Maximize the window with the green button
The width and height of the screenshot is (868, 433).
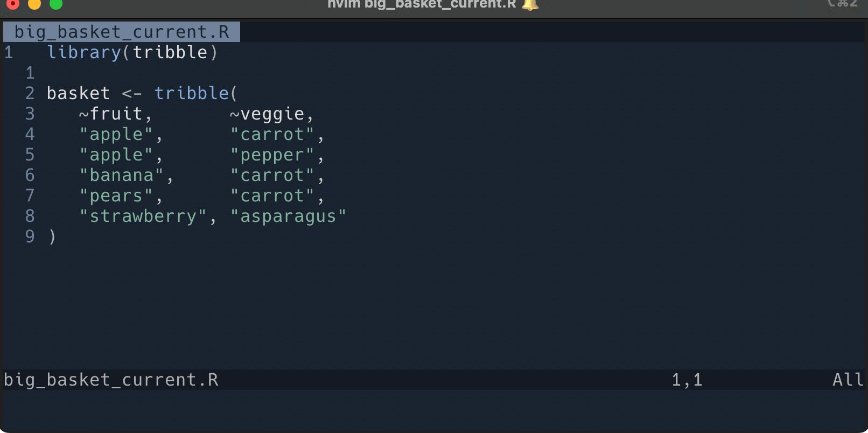(56, 4)
